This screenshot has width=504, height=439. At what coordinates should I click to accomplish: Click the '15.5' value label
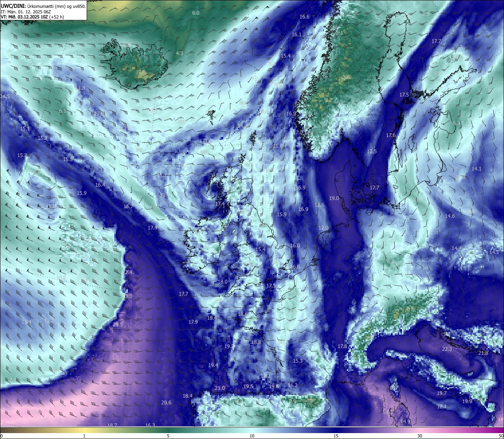68,159
